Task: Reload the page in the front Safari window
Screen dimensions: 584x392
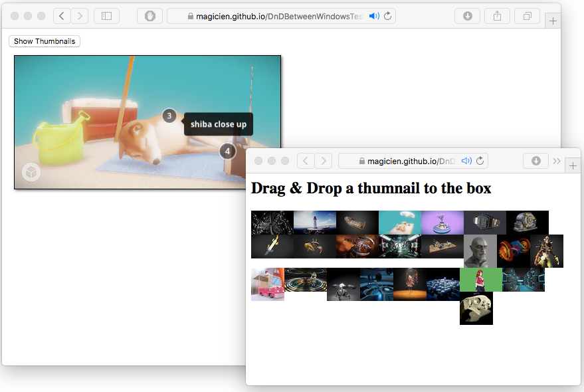Action: point(480,161)
